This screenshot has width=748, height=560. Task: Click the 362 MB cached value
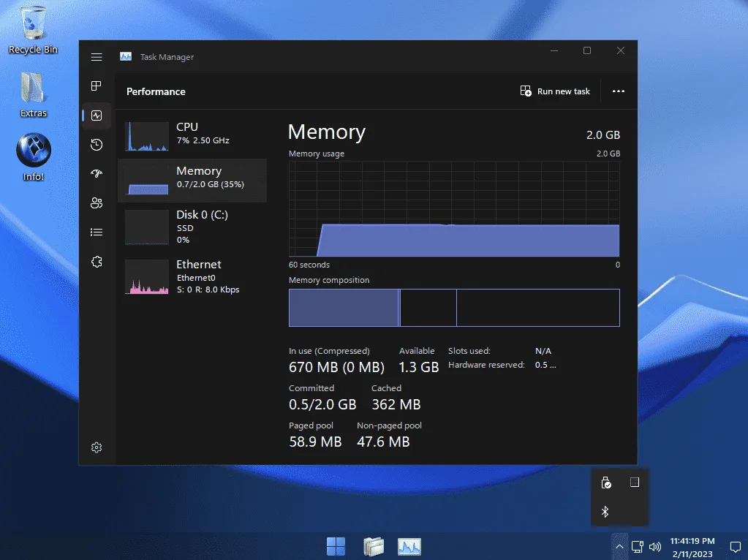click(x=396, y=404)
